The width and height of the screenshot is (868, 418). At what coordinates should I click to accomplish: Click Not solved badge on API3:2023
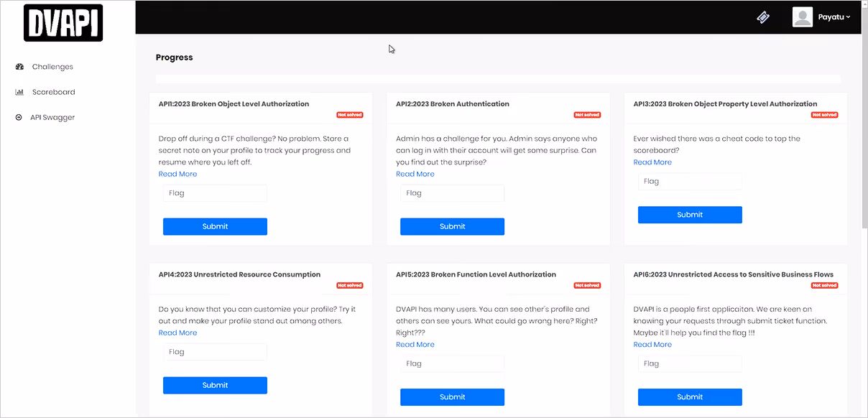pos(825,115)
